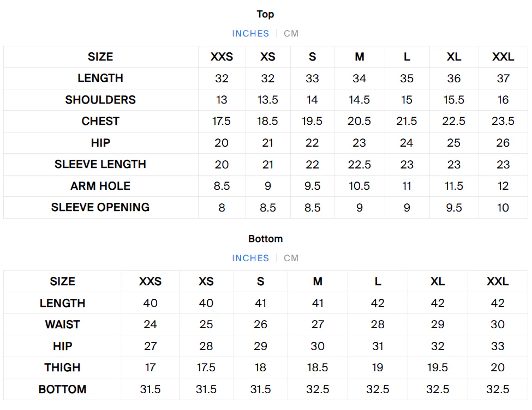Click the SHOULDERS row label

pyautogui.click(x=100, y=100)
